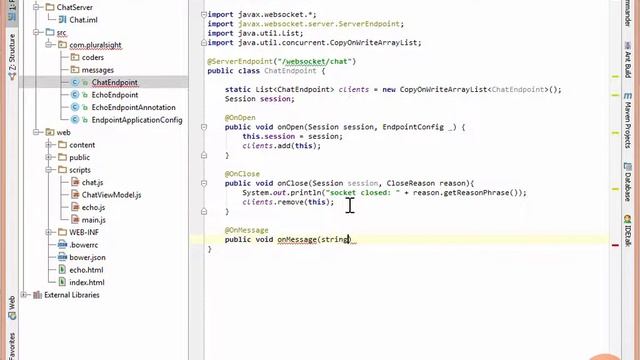
Task: Open EchoEndpointAnnotation class
Action: [x=133, y=107]
